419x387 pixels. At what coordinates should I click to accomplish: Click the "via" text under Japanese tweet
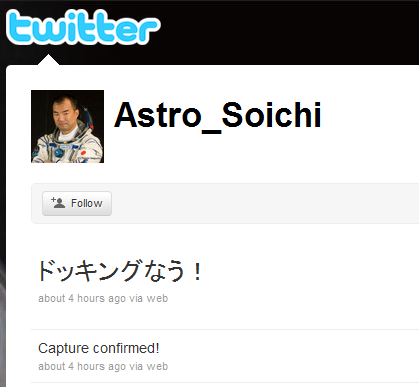[x=136, y=298]
